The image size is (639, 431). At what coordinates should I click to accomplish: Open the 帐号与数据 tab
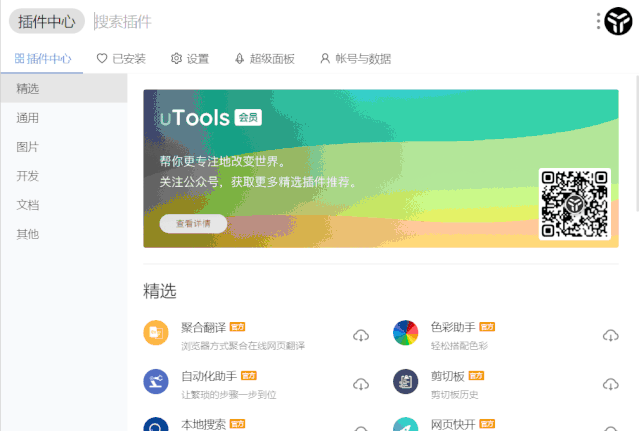355,59
